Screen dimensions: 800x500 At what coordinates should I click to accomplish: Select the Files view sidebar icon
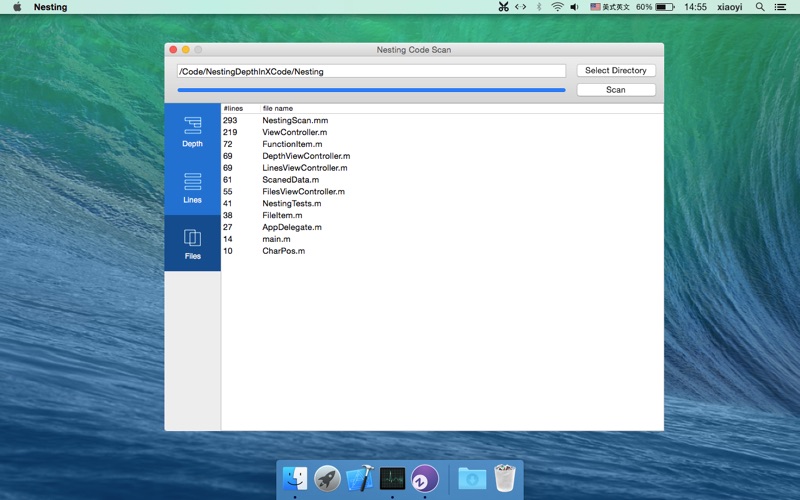click(192, 243)
